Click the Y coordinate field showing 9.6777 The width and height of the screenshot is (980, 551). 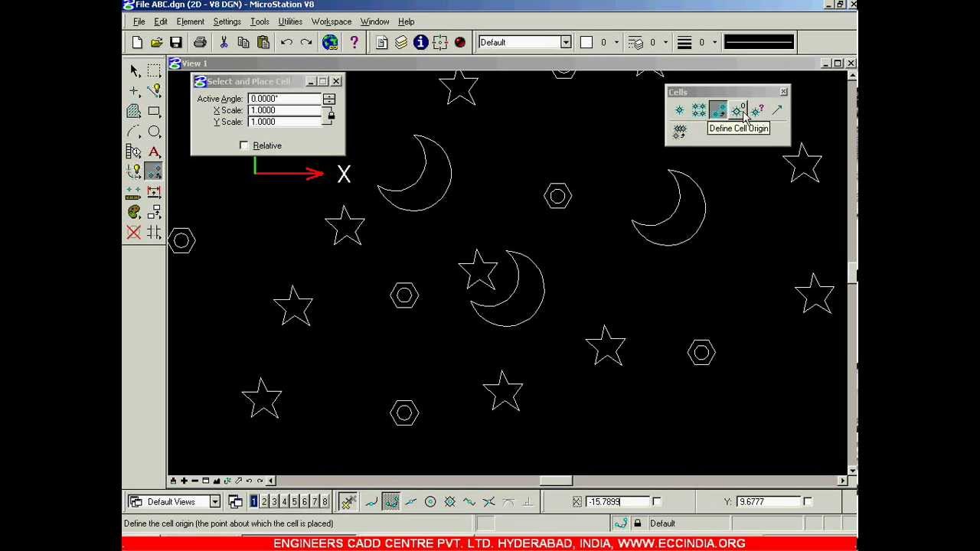point(768,502)
